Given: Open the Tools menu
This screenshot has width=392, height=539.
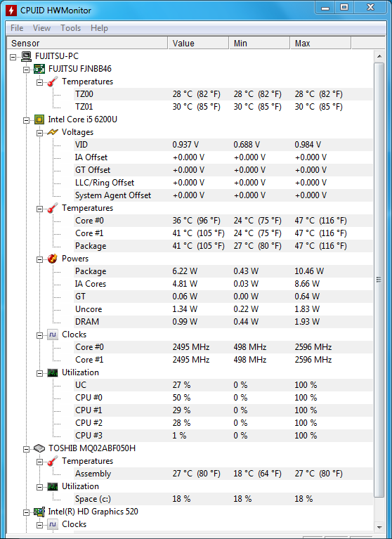Looking at the screenshot, I should point(70,28).
